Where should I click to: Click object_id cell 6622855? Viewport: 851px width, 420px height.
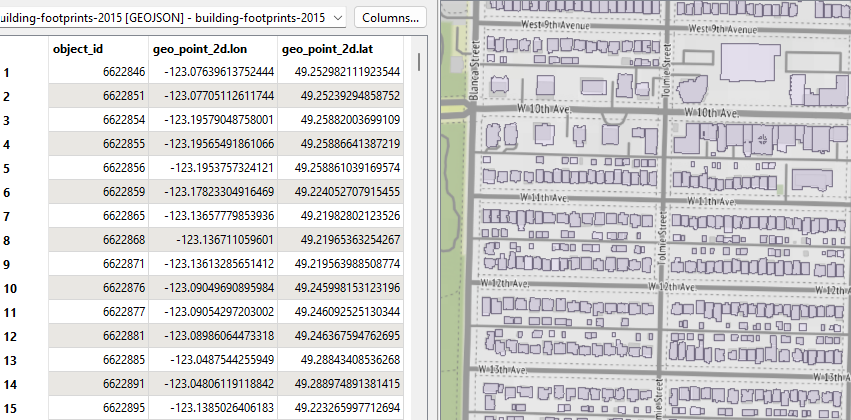point(98,144)
